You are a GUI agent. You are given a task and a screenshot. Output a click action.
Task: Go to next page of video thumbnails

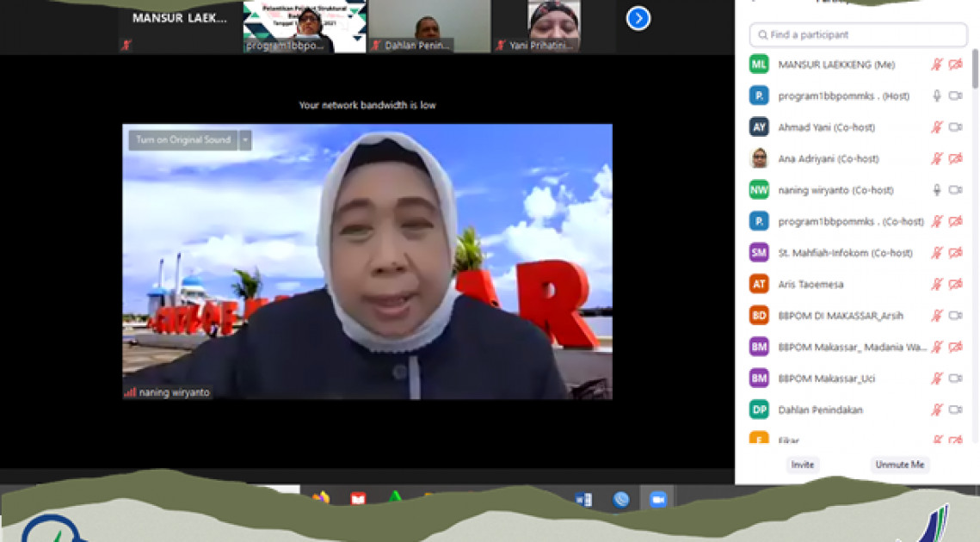point(638,18)
